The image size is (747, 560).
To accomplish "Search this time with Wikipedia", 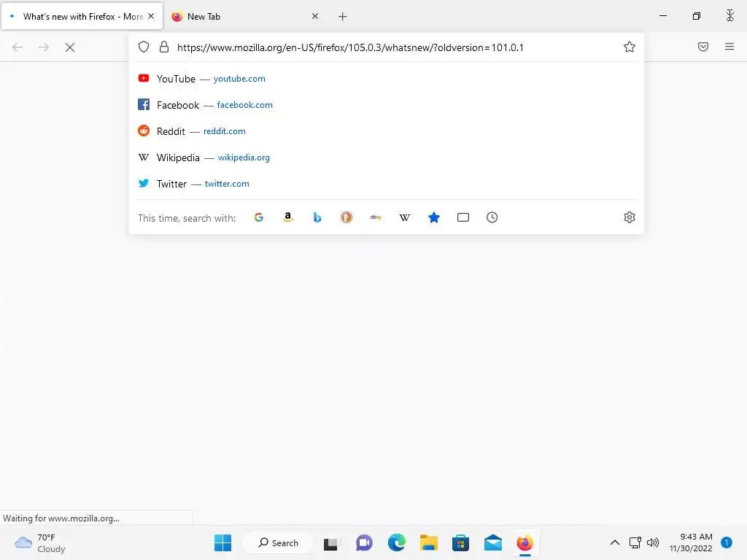I will point(404,217).
